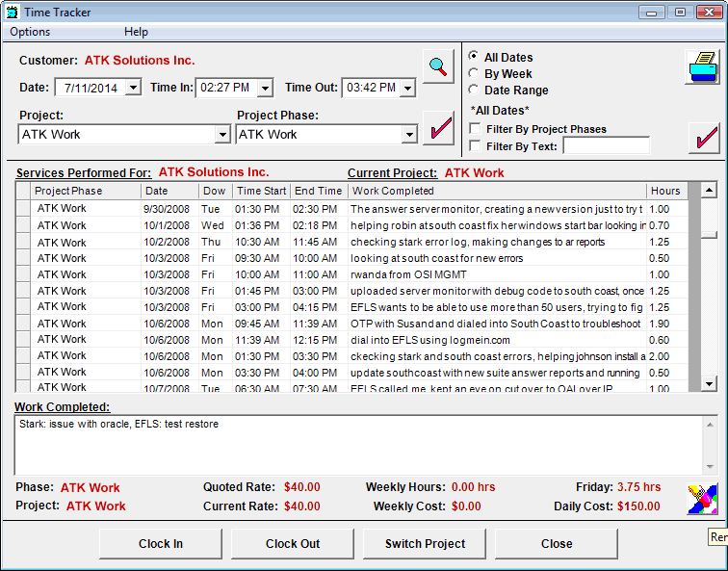
Task: Expand the Project combo box
Action: pyautogui.click(x=222, y=135)
